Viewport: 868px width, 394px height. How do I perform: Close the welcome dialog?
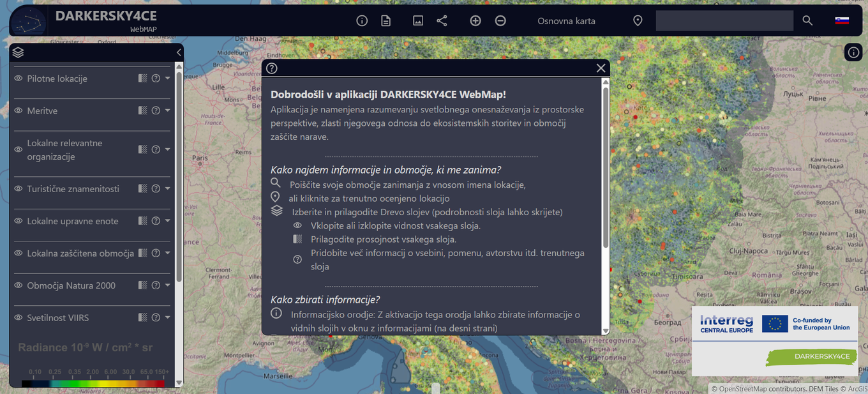[x=600, y=68]
